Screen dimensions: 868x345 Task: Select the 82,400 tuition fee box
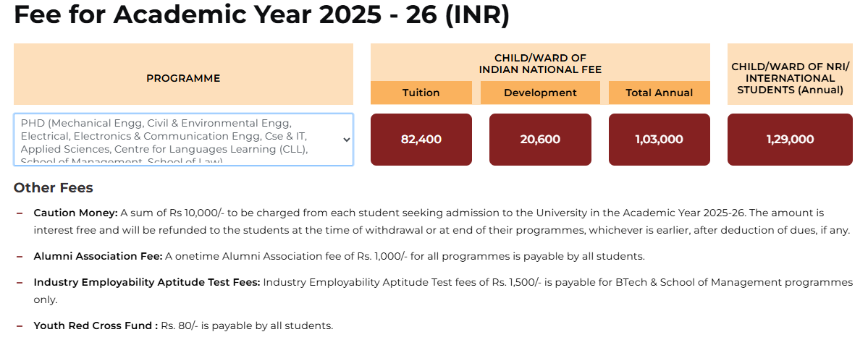point(421,140)
